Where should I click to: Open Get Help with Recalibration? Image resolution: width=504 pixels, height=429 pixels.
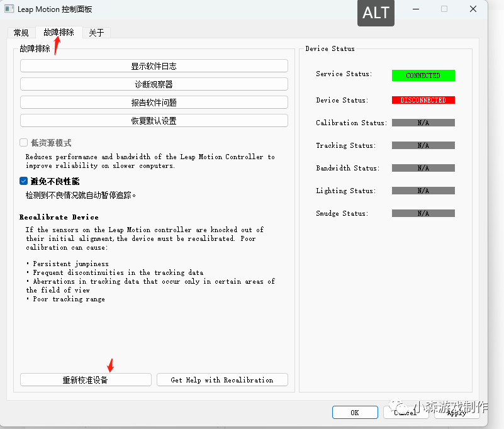click(222, 379)
